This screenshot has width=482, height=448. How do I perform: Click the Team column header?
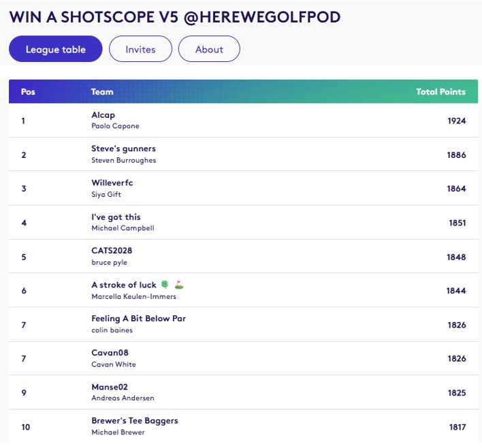pyautogui.click(x=102, y=92)
